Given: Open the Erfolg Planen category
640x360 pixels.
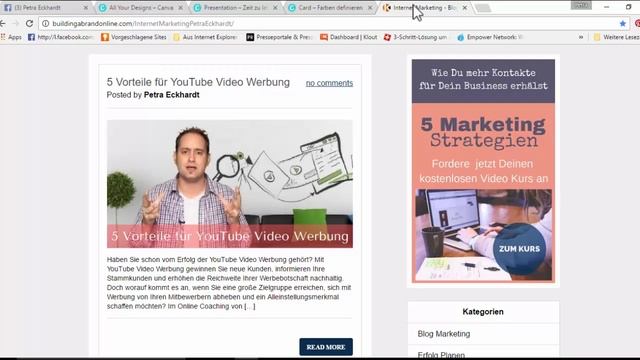Looking at the screenshot, I should (x=441, y=355).
